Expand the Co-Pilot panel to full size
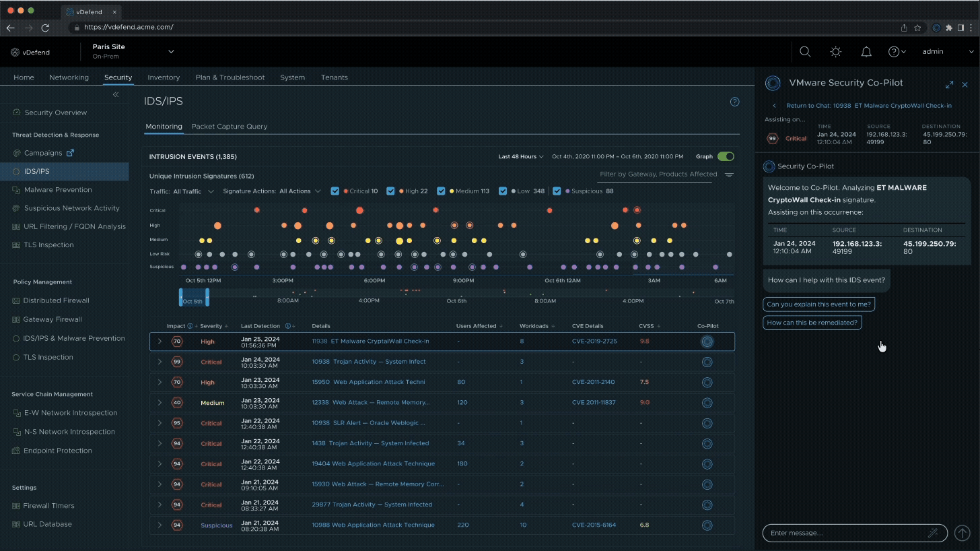Image resolution: width=980 pixels, height=551 pixels. pyautogui.click(x=949, y=84)
